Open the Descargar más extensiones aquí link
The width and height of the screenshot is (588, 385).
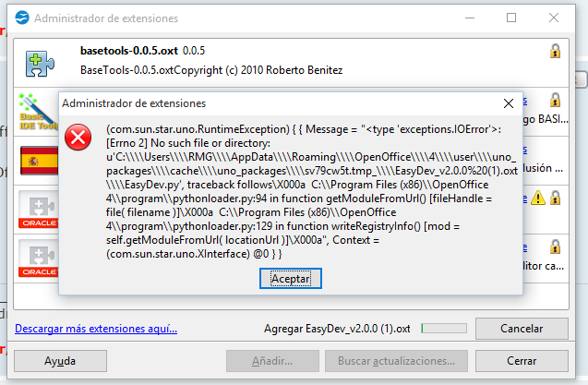click(x=96, y=329)
